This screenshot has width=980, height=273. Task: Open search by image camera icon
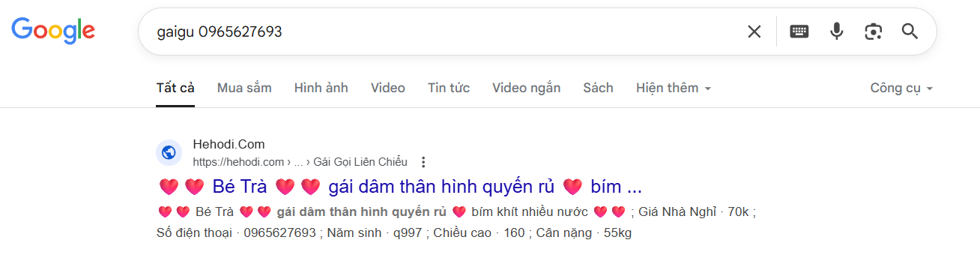pyautogui.click(x=873, y=31)
